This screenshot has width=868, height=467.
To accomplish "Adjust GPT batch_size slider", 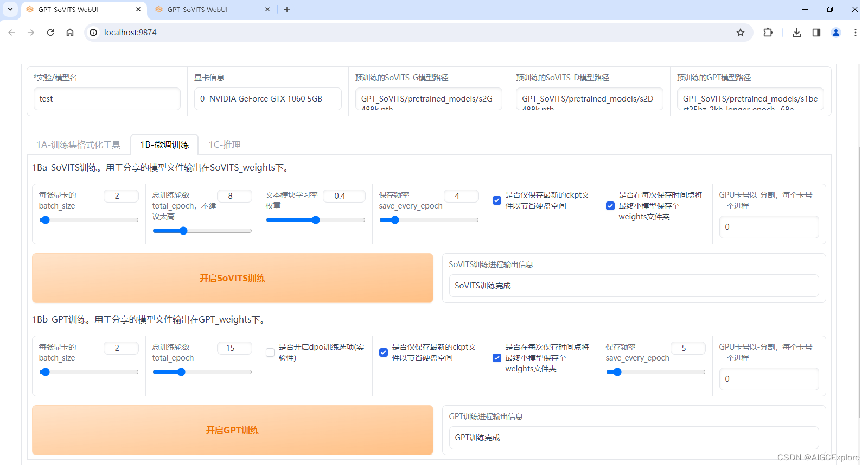I will pos(89,372).
